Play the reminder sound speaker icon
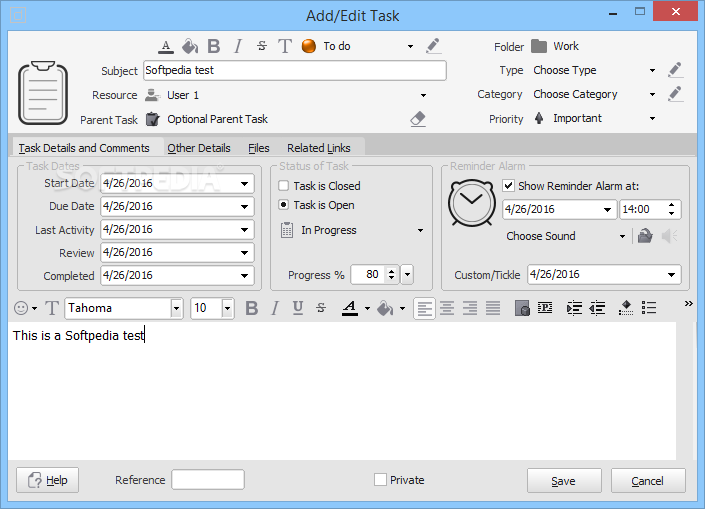Screen dimensions: 705x509 click(670, 236)
